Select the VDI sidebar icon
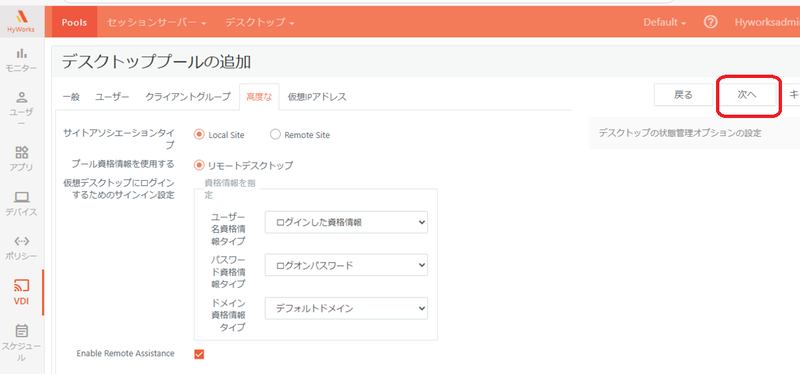Screen dimensions: 800x374 pyautogui.click(x=21, y=286)
